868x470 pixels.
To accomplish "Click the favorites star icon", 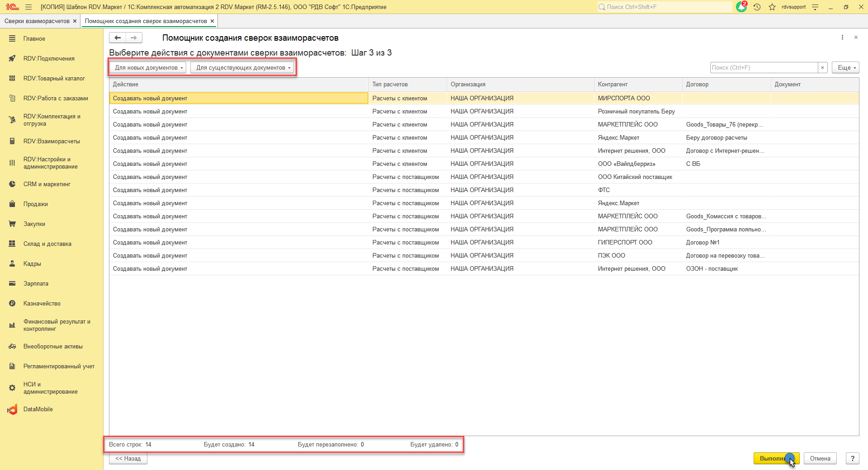I will coord(772,7).
